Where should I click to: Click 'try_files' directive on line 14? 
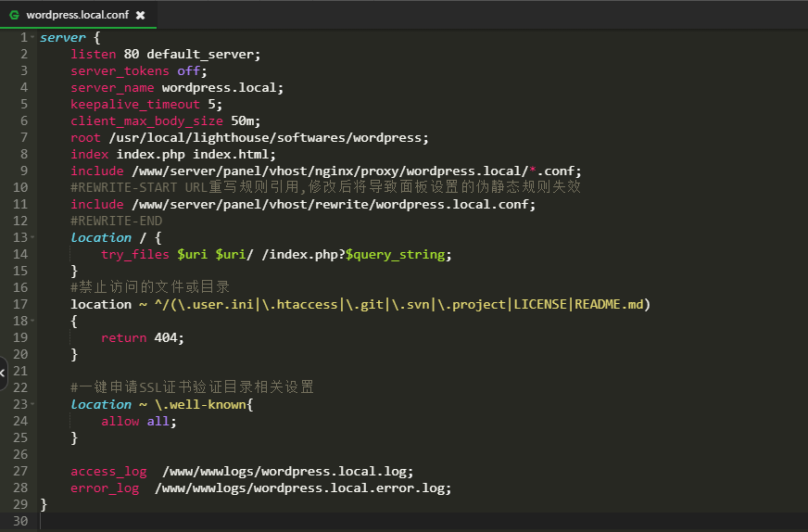pos(135,254)
